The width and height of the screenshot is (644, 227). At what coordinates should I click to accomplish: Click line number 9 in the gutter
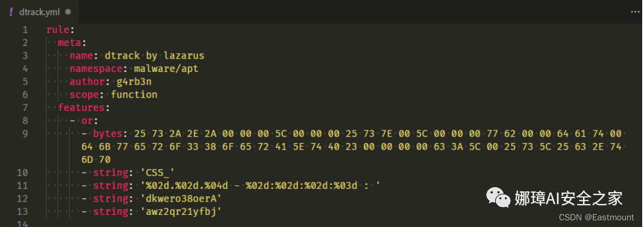25,133
